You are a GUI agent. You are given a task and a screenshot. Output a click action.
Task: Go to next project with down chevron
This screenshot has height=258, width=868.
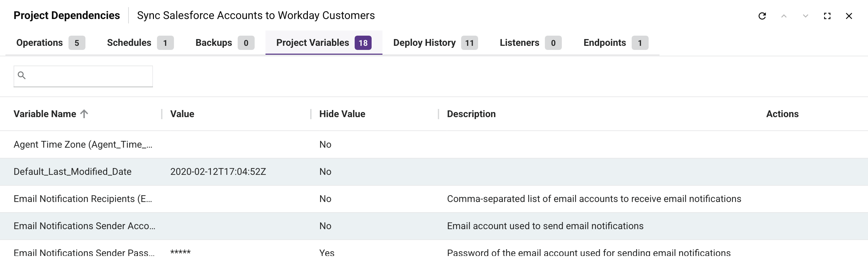point(806,16)
